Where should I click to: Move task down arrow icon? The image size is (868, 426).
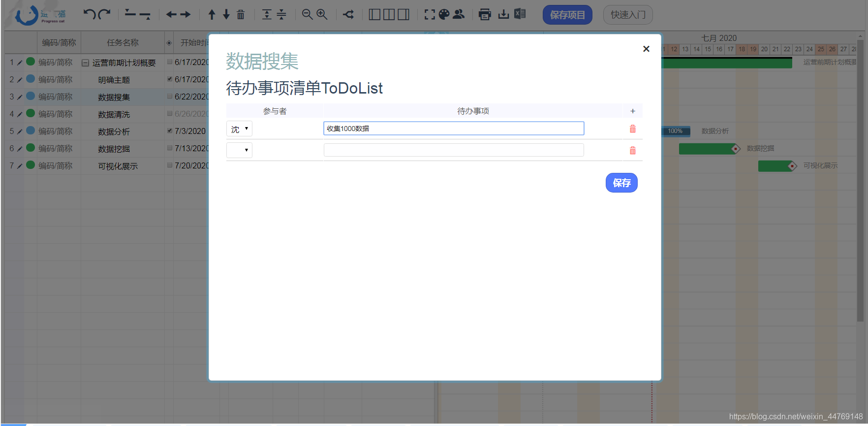(x=226, y=14)
